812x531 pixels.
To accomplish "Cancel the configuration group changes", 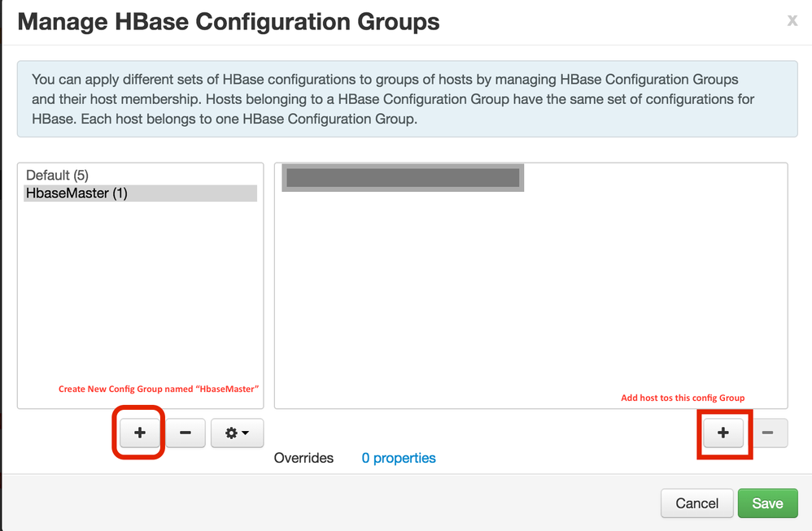I will coord(697,503).
